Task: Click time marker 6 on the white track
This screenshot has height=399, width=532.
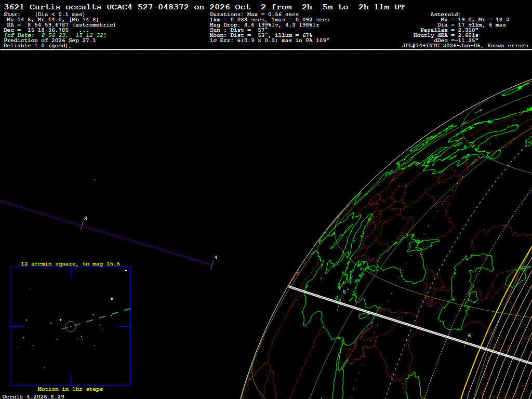Action: (x=469, y=336)
